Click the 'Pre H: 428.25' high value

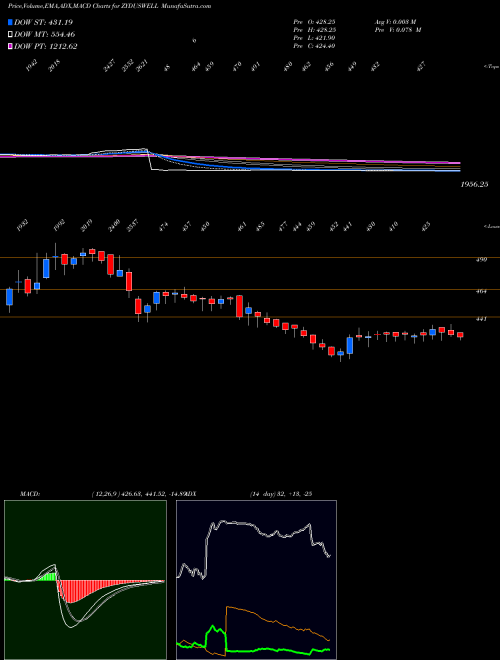click(314, 30)
